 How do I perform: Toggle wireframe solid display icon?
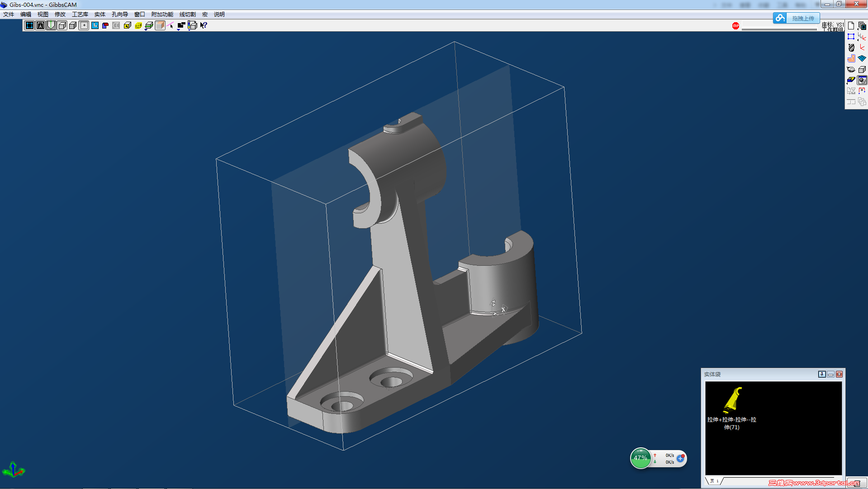click(62, 25)
